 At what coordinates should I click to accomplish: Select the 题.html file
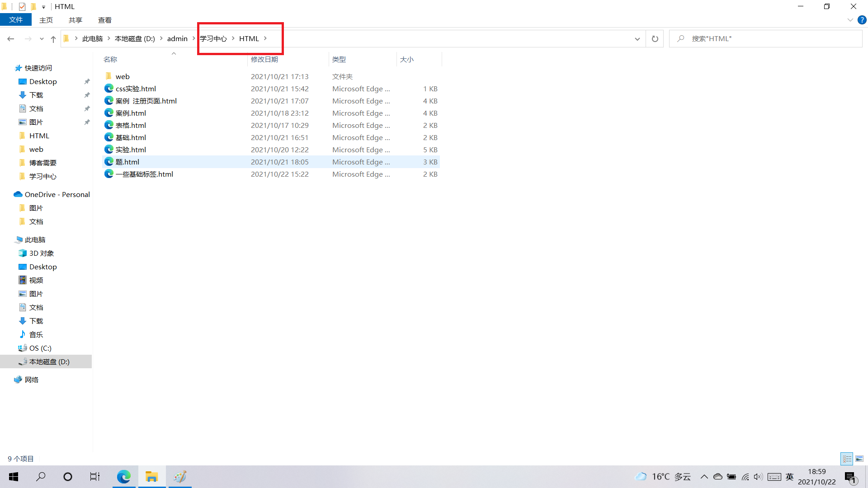[127, 162]
